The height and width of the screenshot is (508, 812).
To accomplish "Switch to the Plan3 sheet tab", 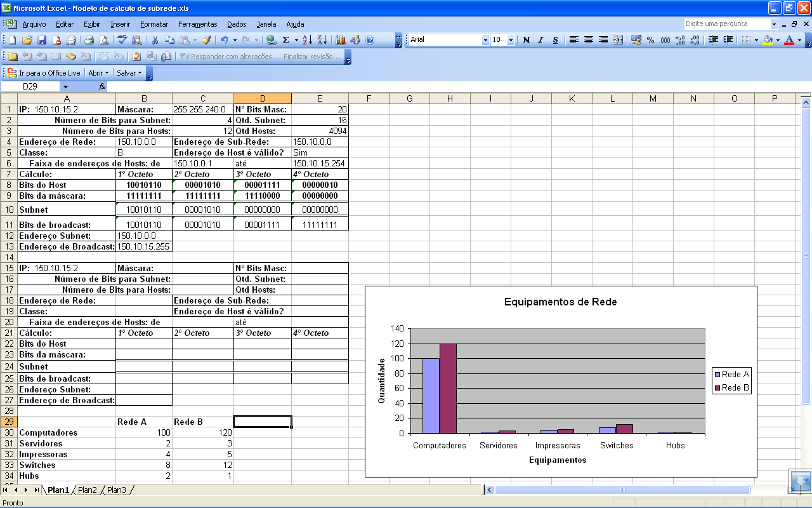I will pyautogui.click(x=117, y=490).
